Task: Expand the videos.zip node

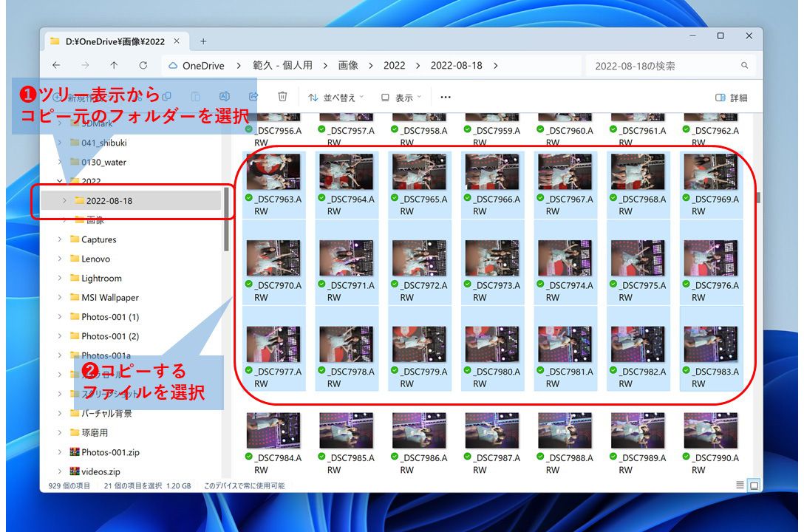Action: point(60,471)
